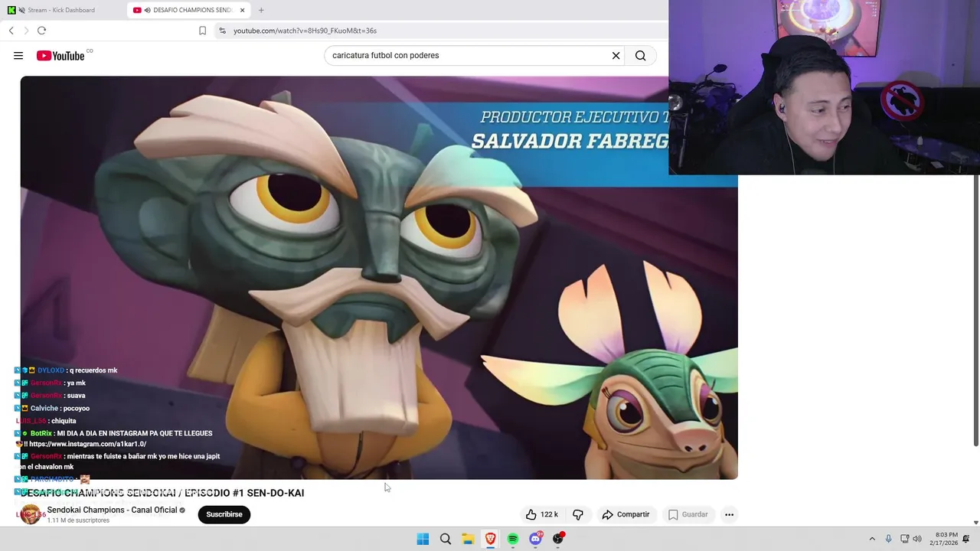Open the network tray icon

tap(904, 539)
